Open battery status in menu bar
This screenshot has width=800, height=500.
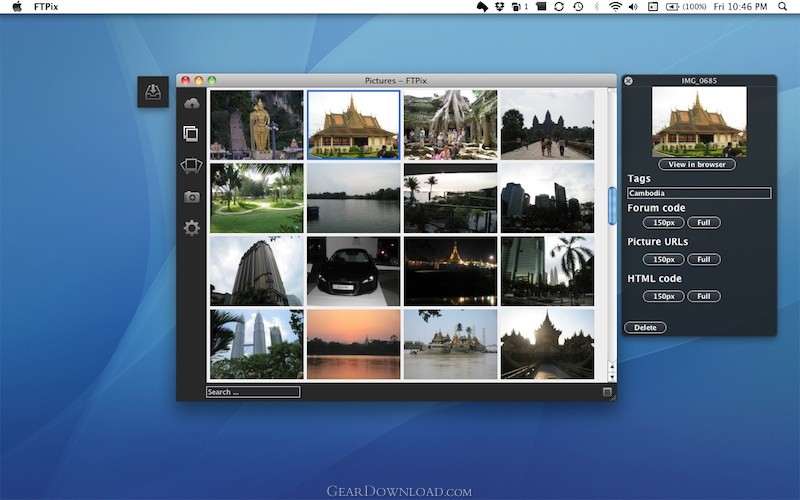click(686, 7)
